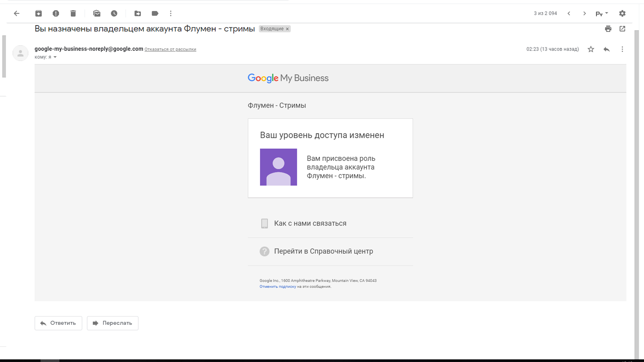Screen dimensions: 644x362
Task: Mark the email as unread
Action: pos(97,13)
